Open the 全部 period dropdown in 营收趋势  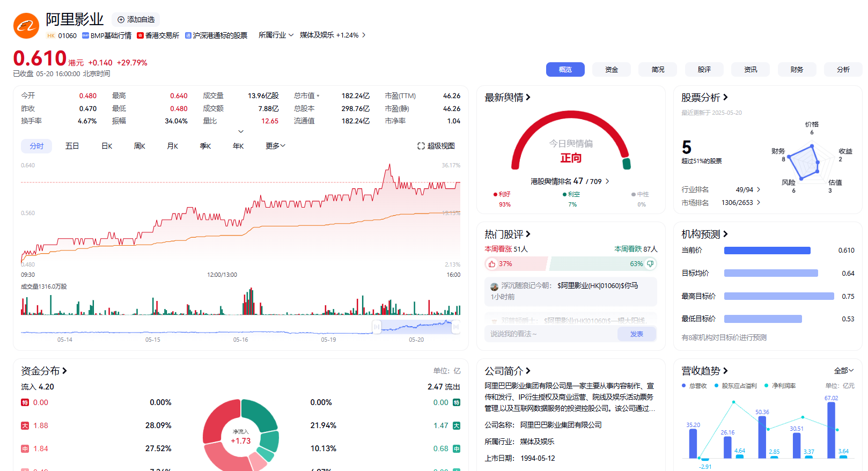tap(843, 371)
